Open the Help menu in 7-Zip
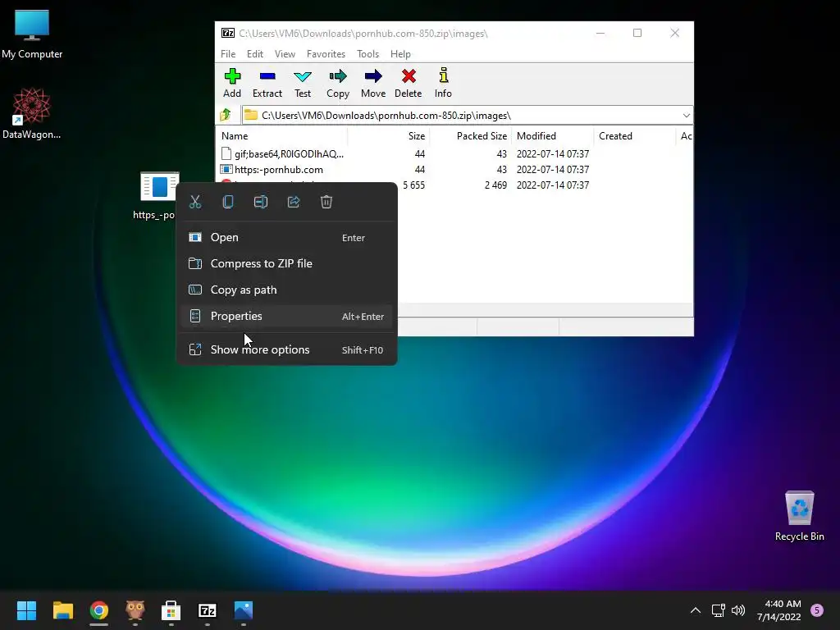This screenshot has height=630, width=840. click(x=400, y=53)
